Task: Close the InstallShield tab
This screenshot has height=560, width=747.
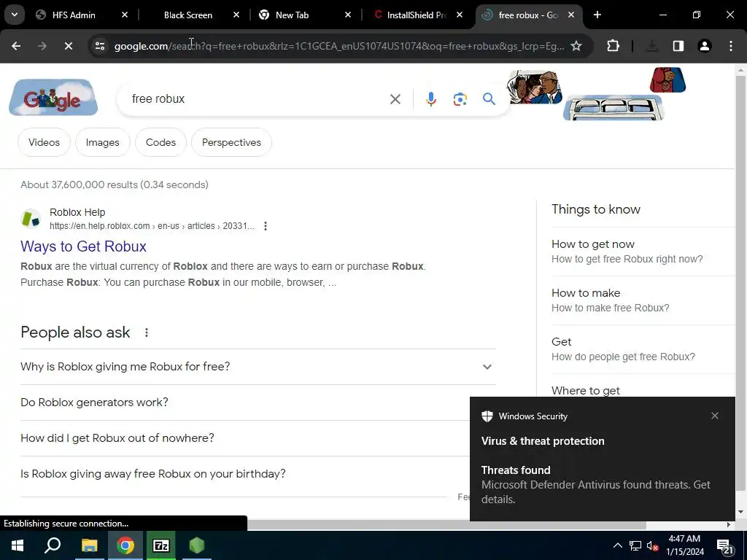Action: point(460,15)
